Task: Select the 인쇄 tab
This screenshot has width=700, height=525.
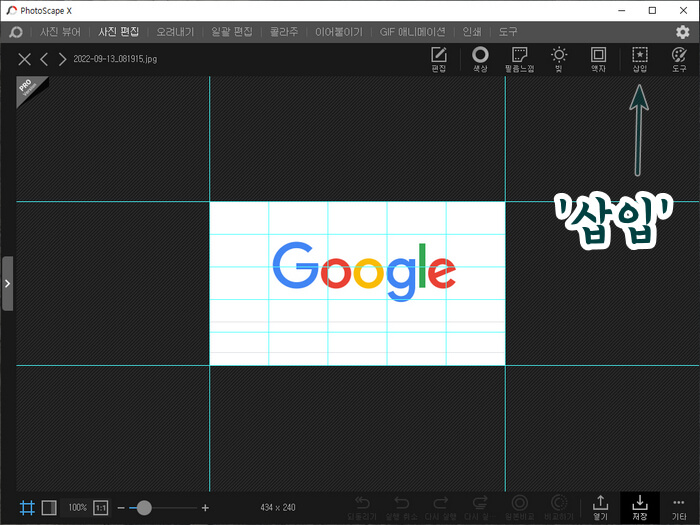Action: pyautogui.click(x=472, y=32)
